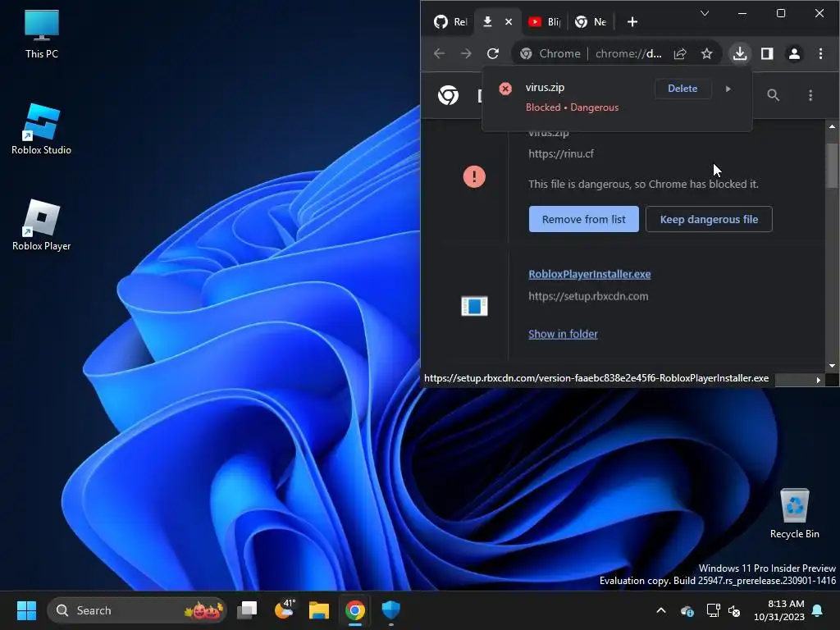Share this page icon in address bar

pyautogui.click(x=680, y=53)
